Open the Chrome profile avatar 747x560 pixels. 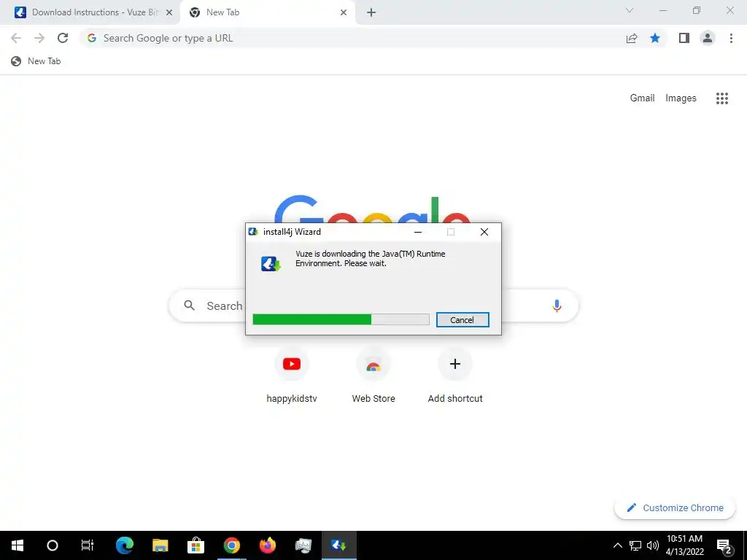tap(708, 38)
